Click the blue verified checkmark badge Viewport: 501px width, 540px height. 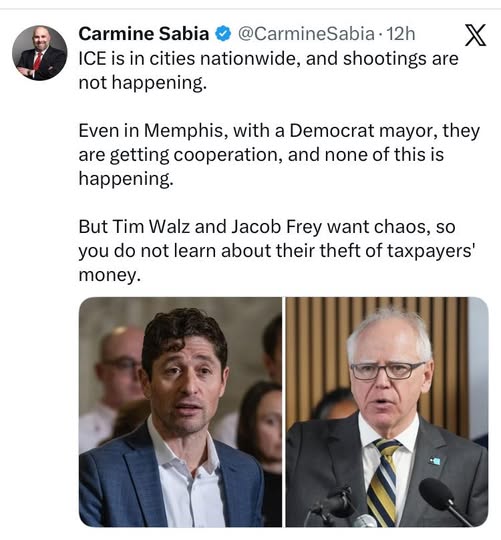[223, 34]
